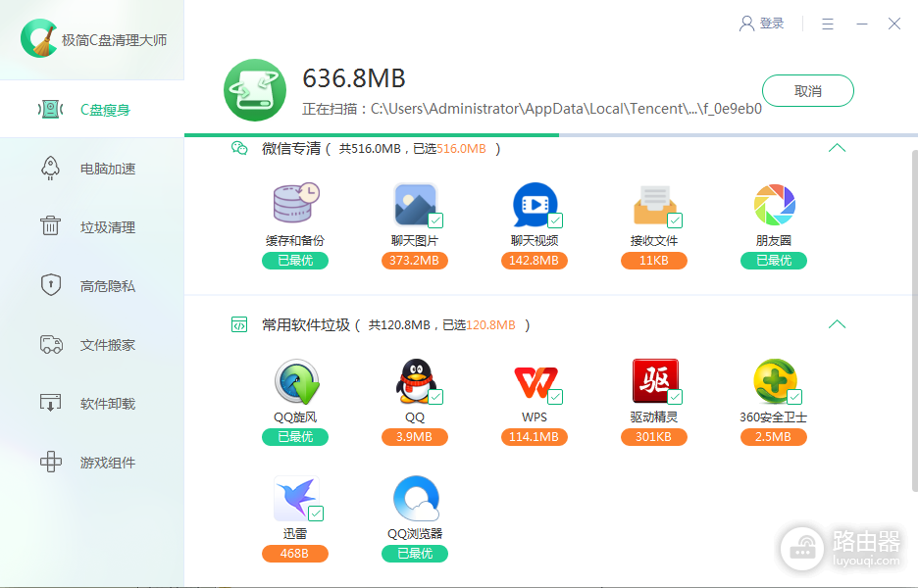Click the rocket icon for 电脑加速
Image resolution: width=918 pixels, height=588 pixels.
[x=50, y=169]
